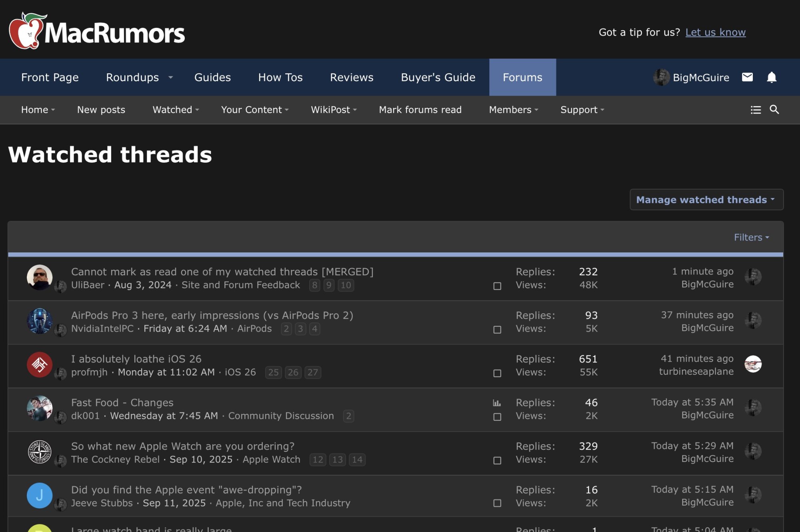Go to page 27 of iOS 26 thread
The width and height of the screenshot is (800, 532).
click(x=313, y=372)
